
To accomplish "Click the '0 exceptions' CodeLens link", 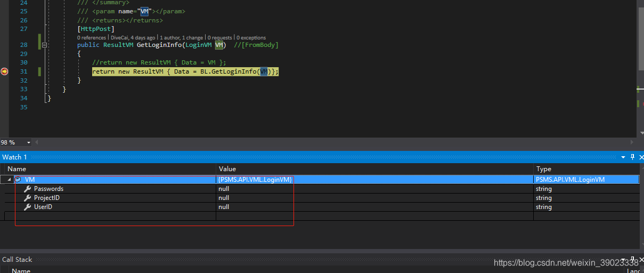I will [x=251, y=38].
